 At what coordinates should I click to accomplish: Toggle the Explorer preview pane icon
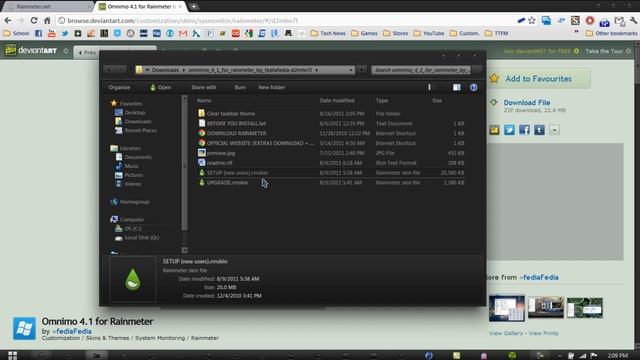457,87
